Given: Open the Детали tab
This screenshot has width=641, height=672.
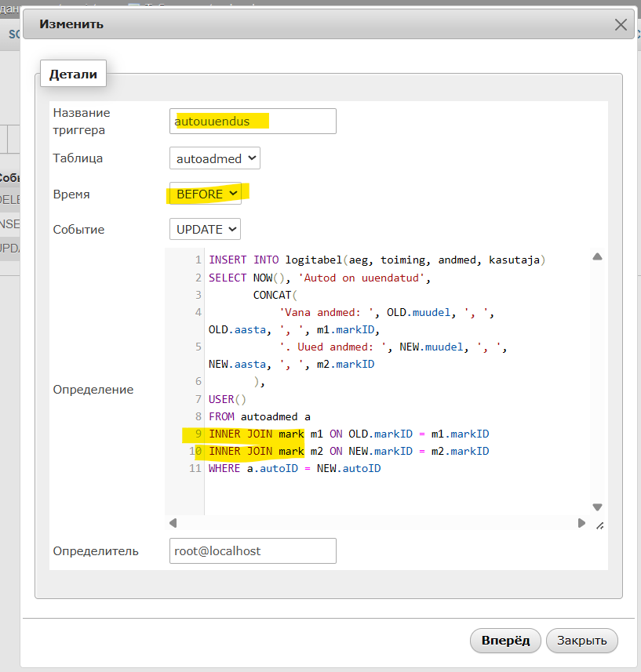Looking at the screenshot, I should tap(73, 74).
